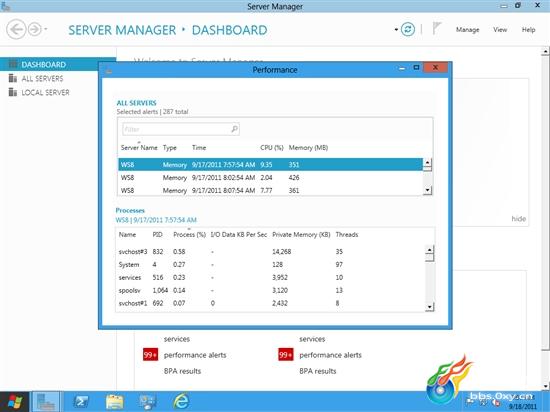Click the filter search magnifier icon
Viewport: 550px width, 412px height.
234,129
